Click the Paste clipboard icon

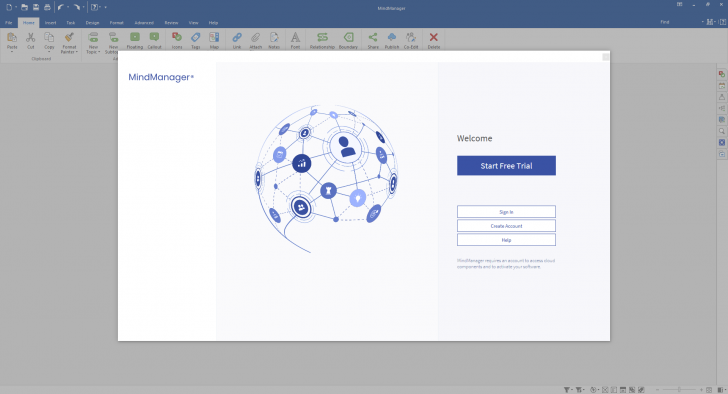point(12,38)
